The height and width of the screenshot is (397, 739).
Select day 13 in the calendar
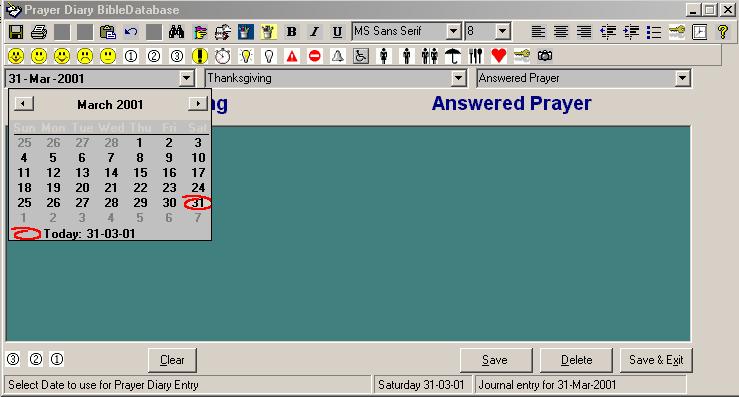tap(82, 173)
